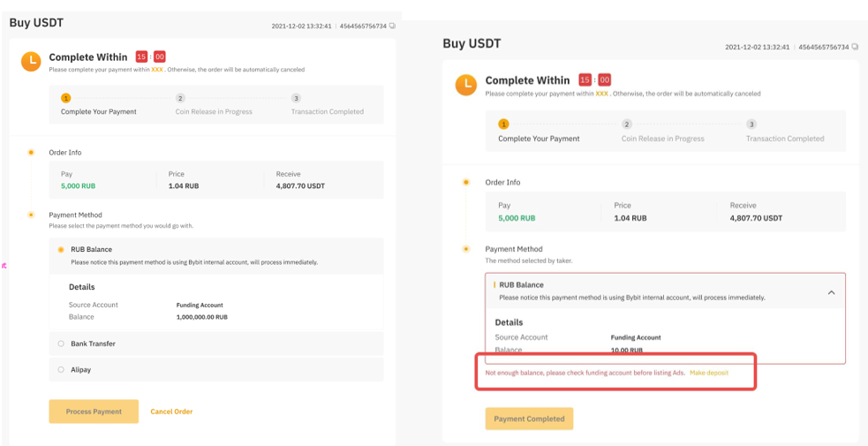The height and width of the screenshot is (446, 868).
Task: Click step 2 circle in right panel progress bar
Action: 627,125
